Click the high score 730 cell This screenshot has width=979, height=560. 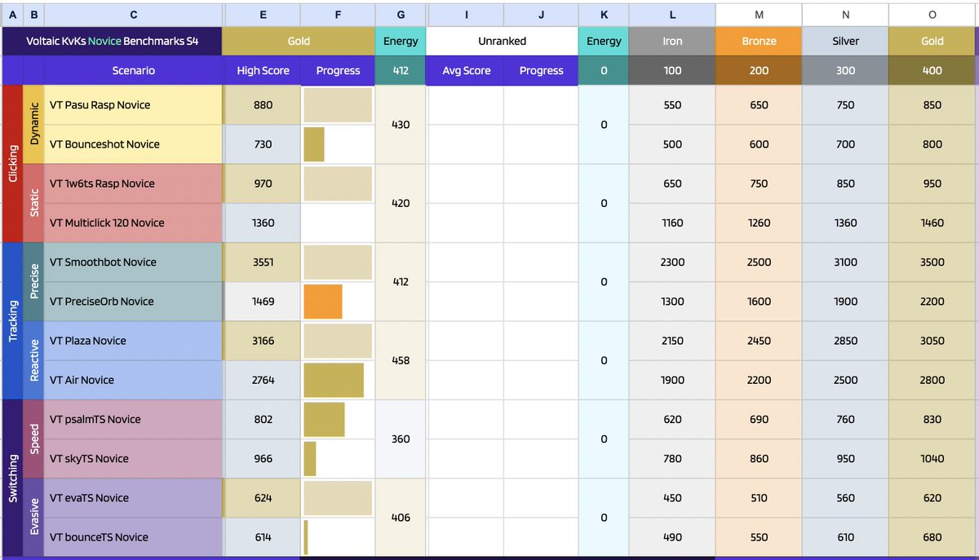tap(263, 144)
